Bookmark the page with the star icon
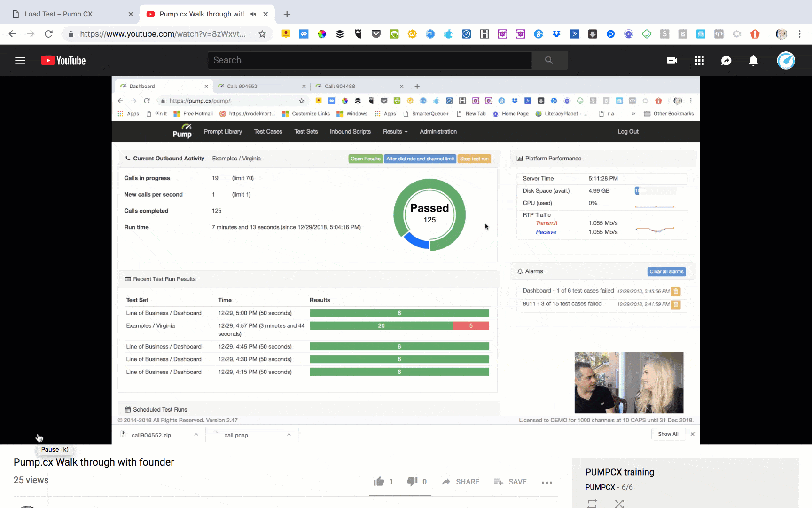The height and width of the screenshot is (508, 812). click(263, 34)
